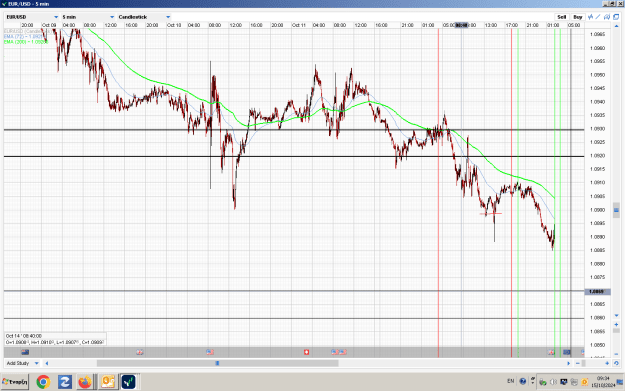Viewport: 625px width, 391px height.
Task: Open the chart settings icon next to line tool
Action: [x=607, y=17]
